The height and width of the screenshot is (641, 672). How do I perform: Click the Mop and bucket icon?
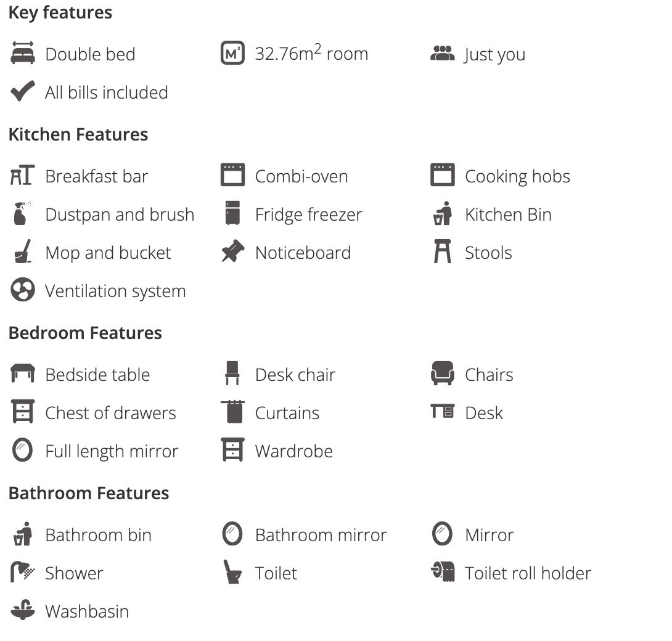click(23, 251)
